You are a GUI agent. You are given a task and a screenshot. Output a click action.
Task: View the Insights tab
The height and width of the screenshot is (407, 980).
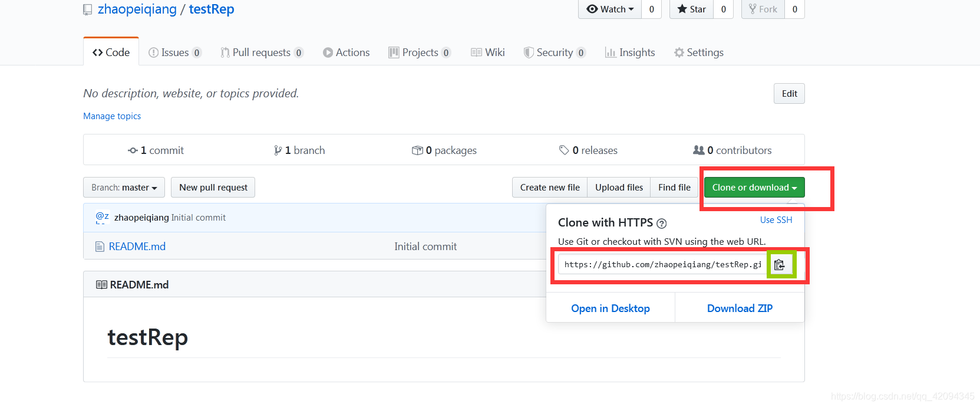630,52
